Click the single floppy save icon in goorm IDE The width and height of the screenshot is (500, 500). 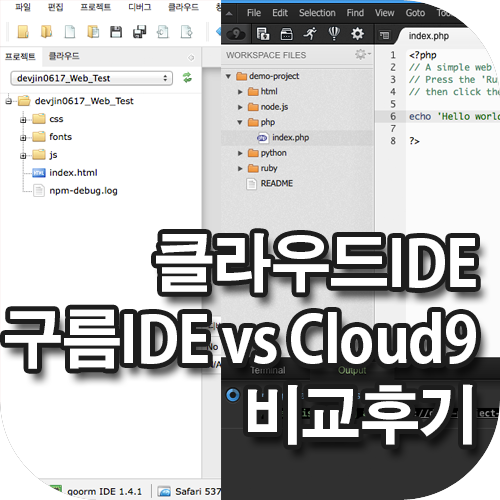click(116, 32)
